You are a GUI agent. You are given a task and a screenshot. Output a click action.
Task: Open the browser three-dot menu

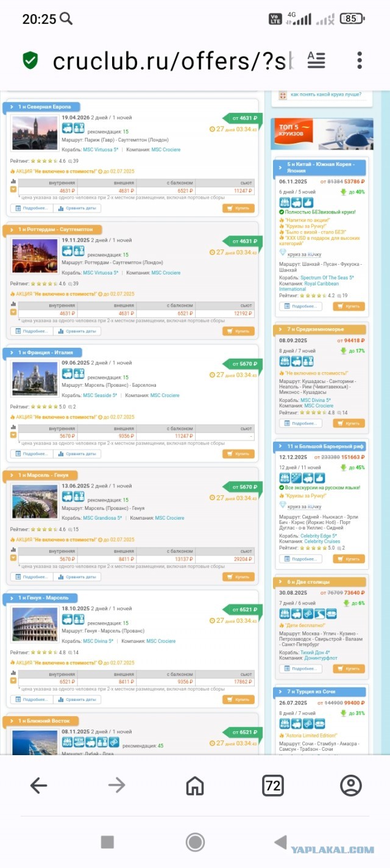click(x=360, y=60)
